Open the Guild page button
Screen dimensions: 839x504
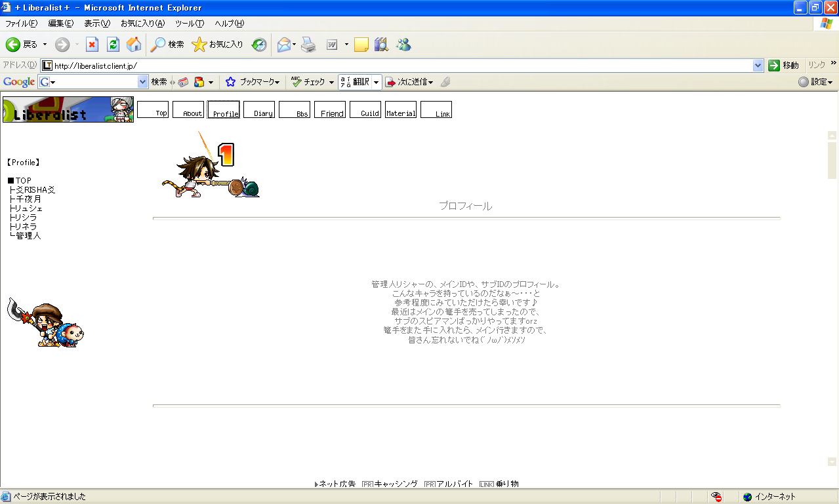pos(365,109)
